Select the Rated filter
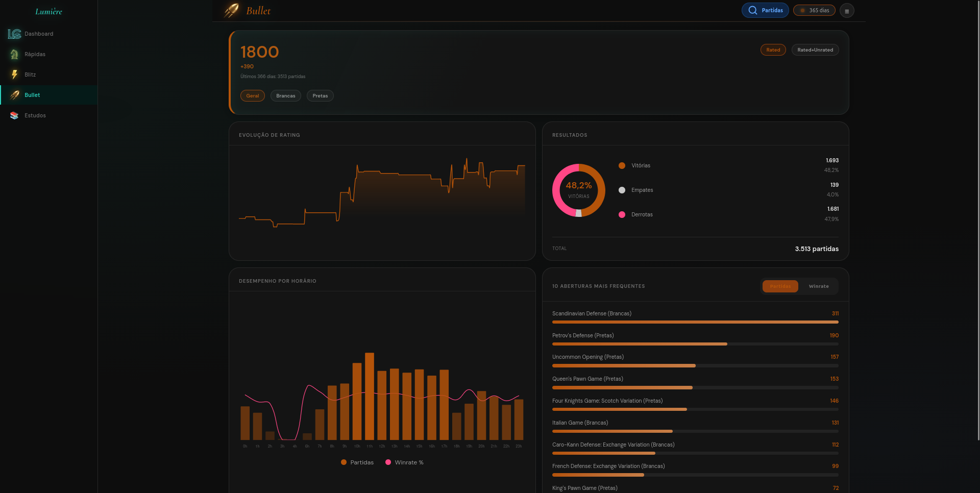 [773, 50]
